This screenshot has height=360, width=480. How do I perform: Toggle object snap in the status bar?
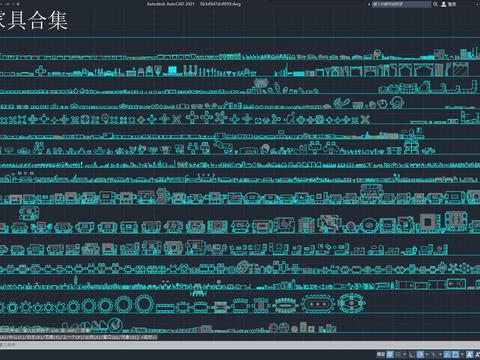click(455, 354)
